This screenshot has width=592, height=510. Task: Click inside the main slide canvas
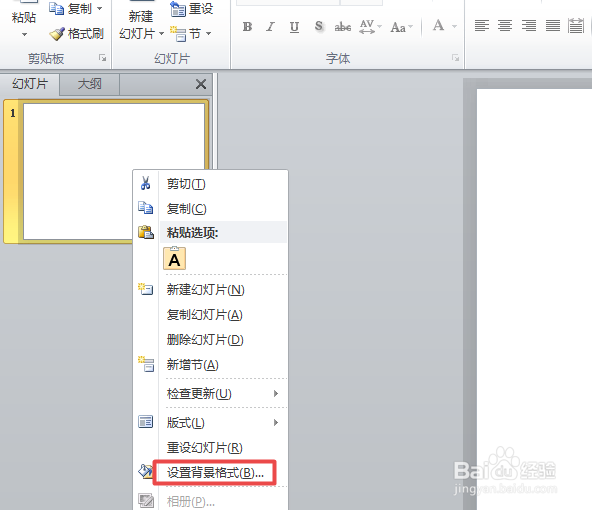click(534, 298)
